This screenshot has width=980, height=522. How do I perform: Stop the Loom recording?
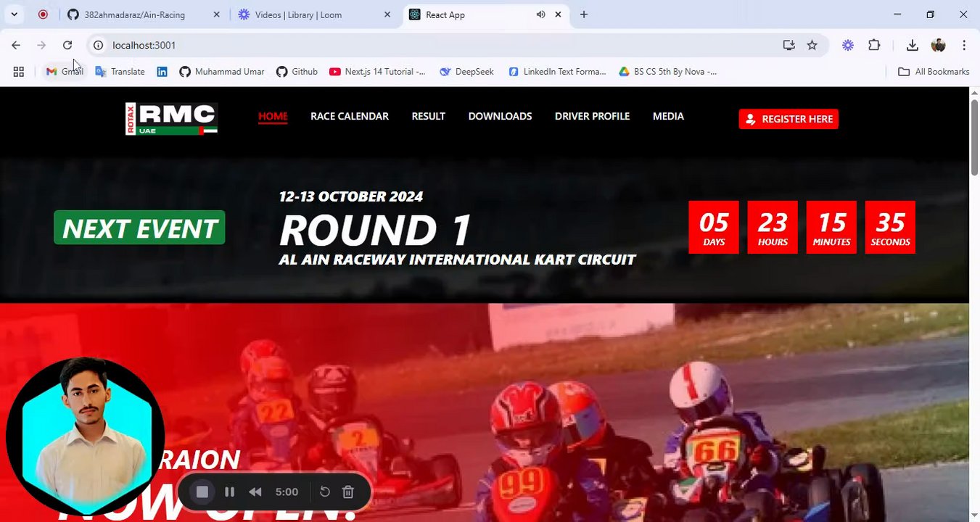[202, 492]
